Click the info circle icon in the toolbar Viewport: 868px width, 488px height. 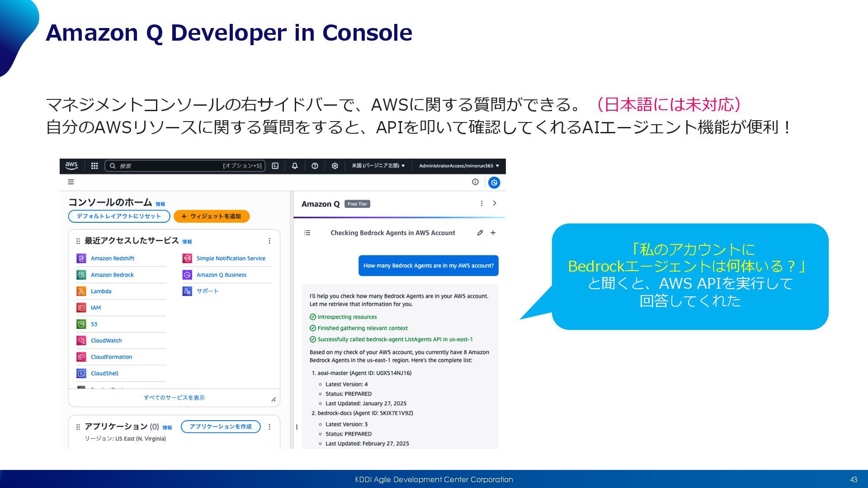pyautogui.click(x=475, y=182)
